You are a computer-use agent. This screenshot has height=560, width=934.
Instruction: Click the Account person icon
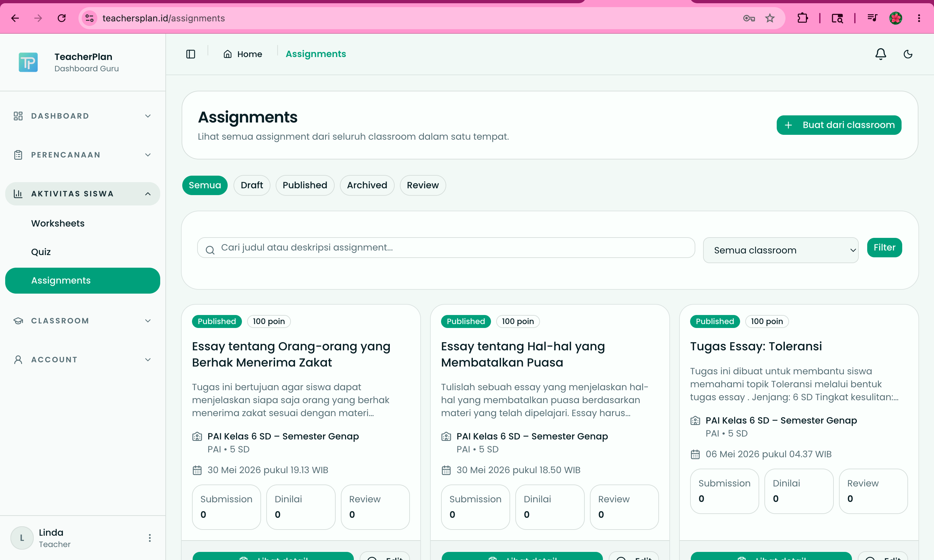(18, 360)
